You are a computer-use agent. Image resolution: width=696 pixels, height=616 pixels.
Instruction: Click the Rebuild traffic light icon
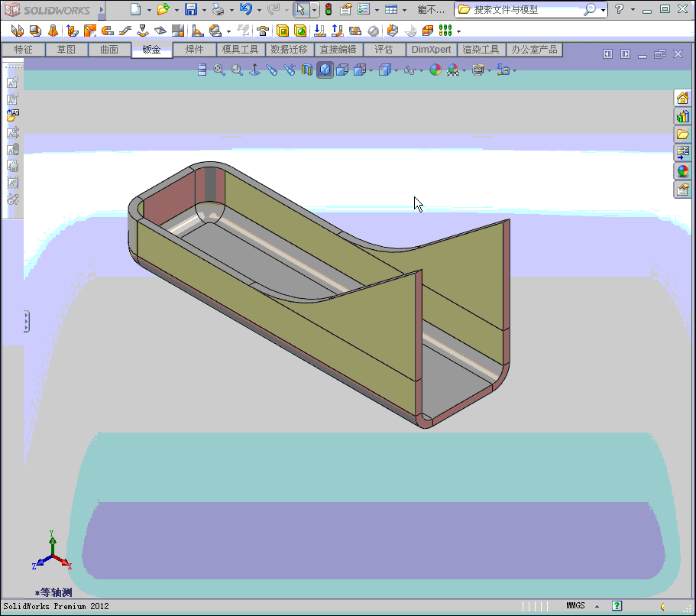pos(329,10)
